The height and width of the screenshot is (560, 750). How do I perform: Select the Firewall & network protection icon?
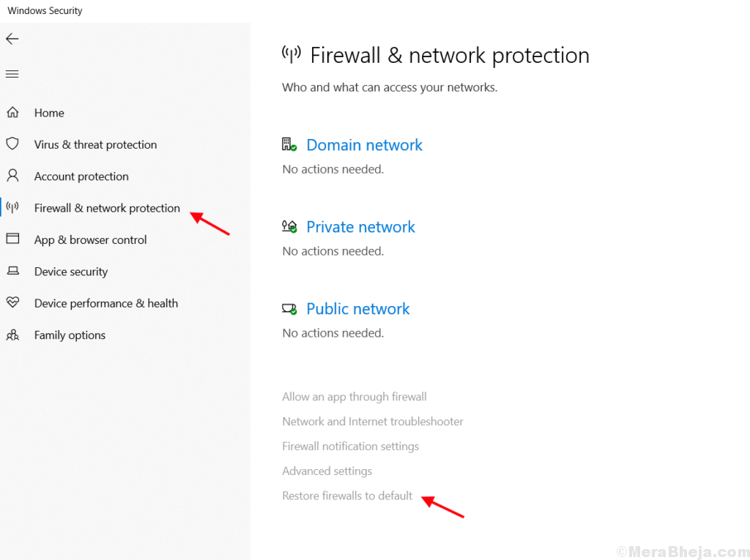click(13, 208)
